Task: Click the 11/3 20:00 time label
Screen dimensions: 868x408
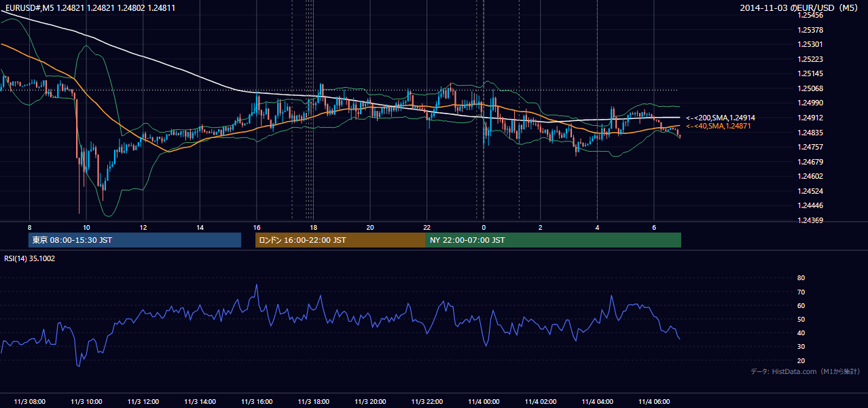Action: [370, 402]
